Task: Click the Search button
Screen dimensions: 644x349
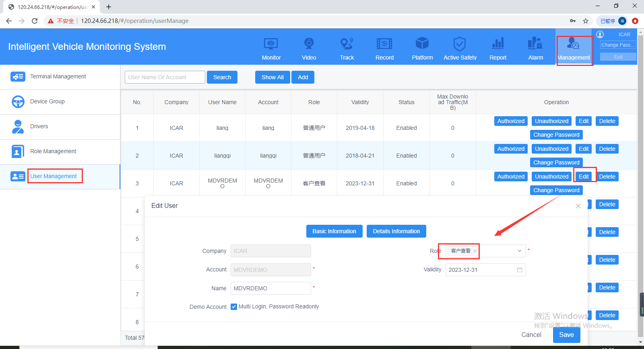Action: point(222,77)
